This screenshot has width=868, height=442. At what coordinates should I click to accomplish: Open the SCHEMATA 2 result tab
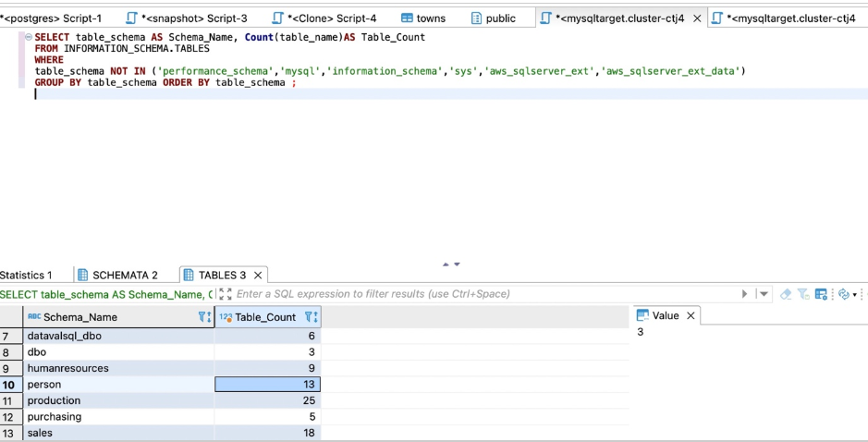118,276
